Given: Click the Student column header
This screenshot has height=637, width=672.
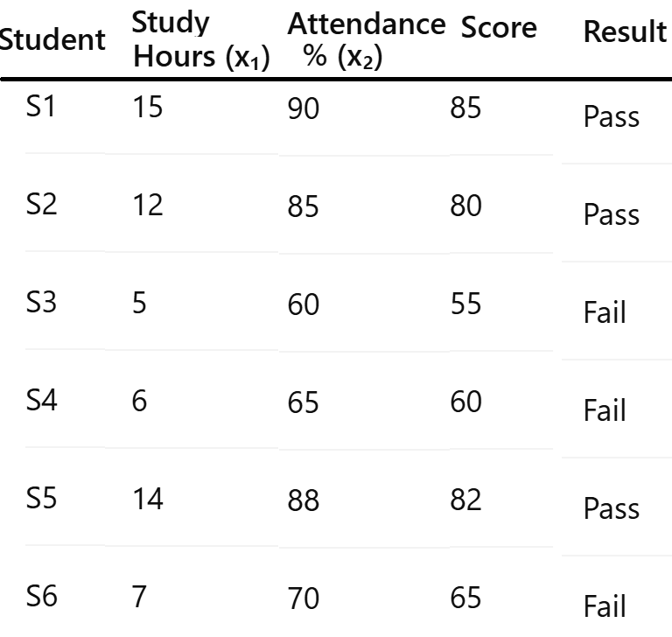Looking at the screenshot, I should [52, 39].
